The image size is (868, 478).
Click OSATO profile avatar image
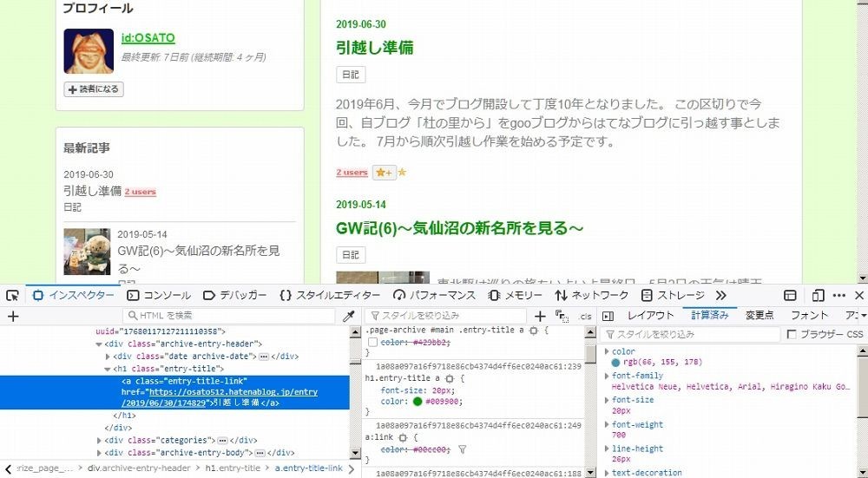coord(89,51)
